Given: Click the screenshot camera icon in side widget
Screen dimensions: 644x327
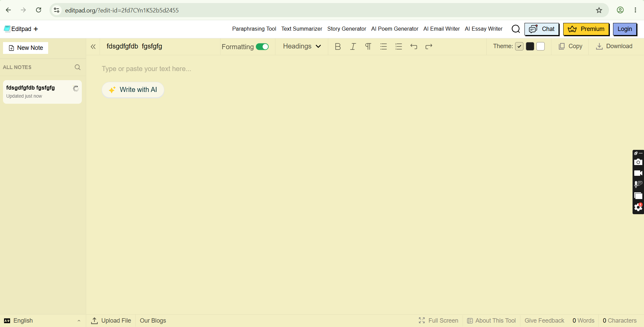Looking at the screenshot, I should pos(638,162).
